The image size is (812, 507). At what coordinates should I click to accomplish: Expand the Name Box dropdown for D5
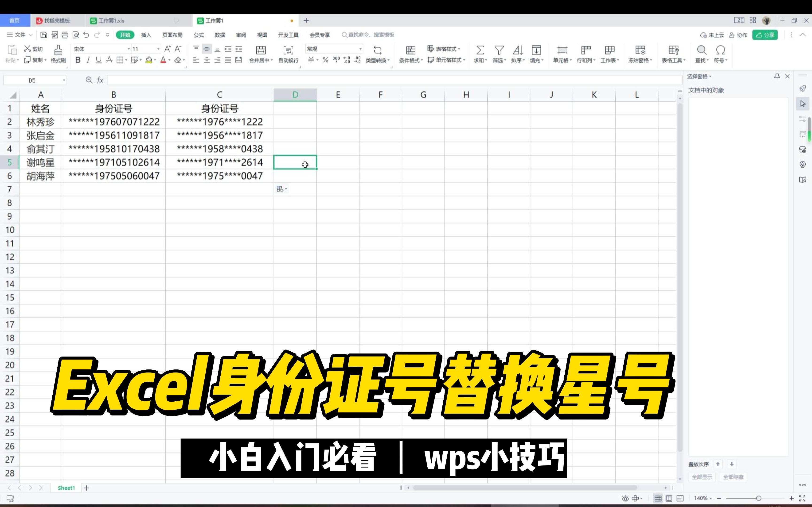pos(64,81)
